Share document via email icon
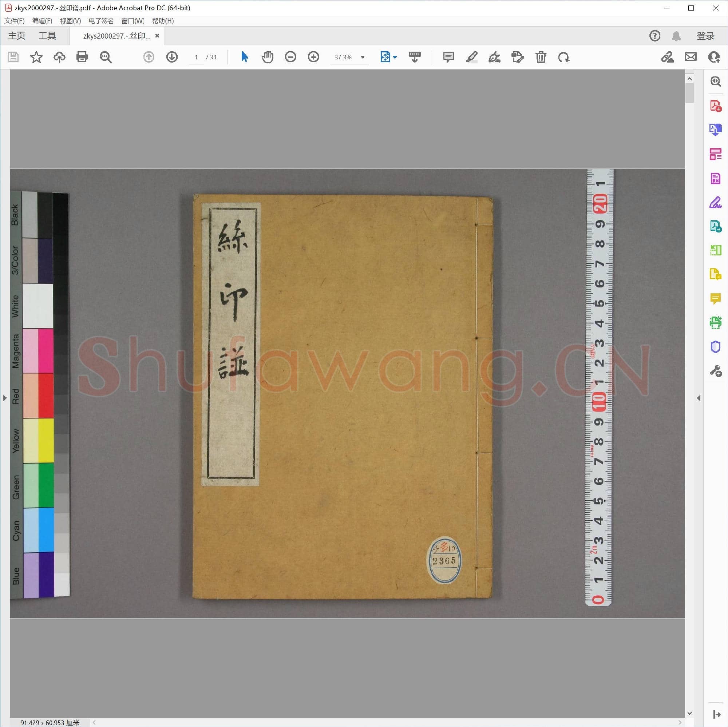This screenshot has width=728, height=727. click(x=690, y=57)
